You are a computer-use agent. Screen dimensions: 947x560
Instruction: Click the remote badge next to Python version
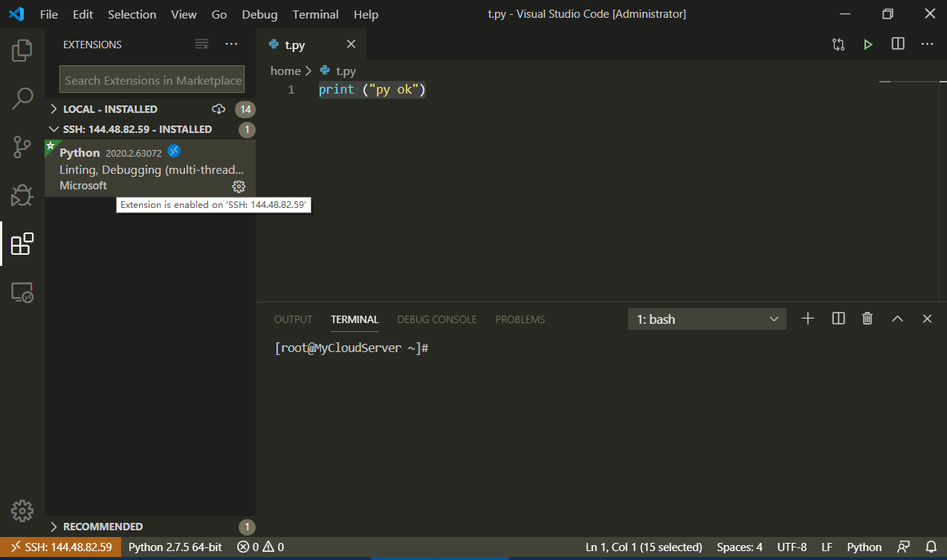[174, 151]
